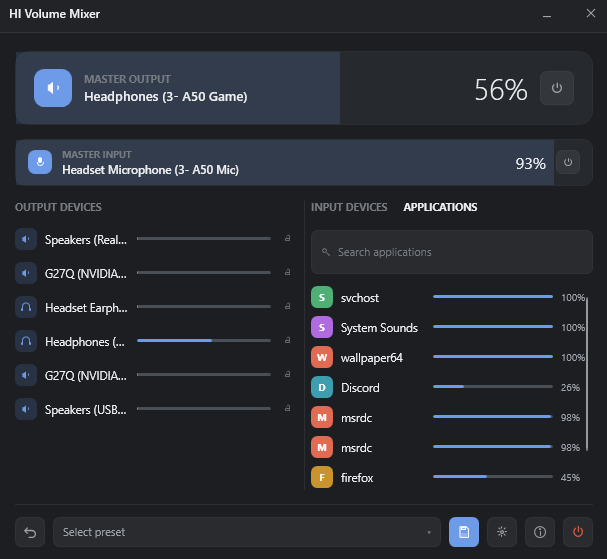Screen dimensions: 607x559
Task: Click the wallpaper64 W app icon
Action: (322, 357)
